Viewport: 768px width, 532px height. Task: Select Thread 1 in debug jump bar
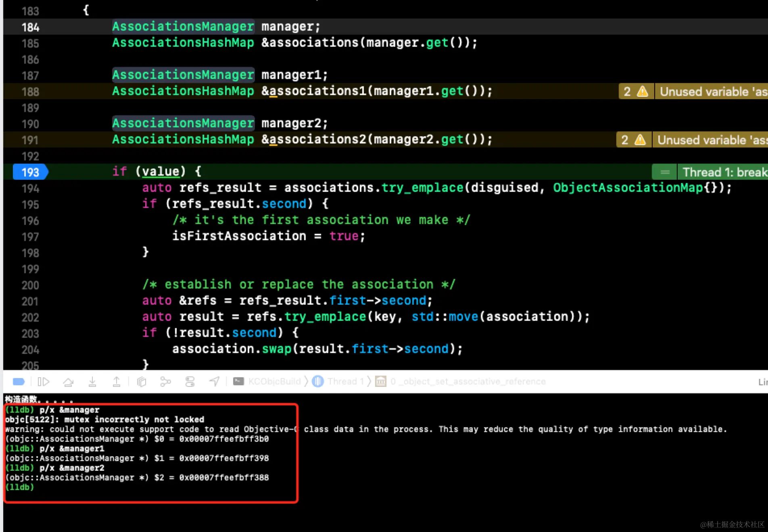pyautogui.click(x=338, y=381)
